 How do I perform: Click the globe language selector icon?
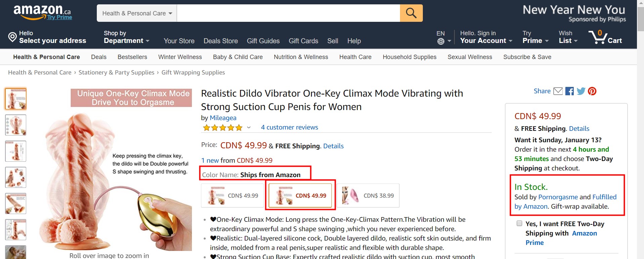pos(441,41)
